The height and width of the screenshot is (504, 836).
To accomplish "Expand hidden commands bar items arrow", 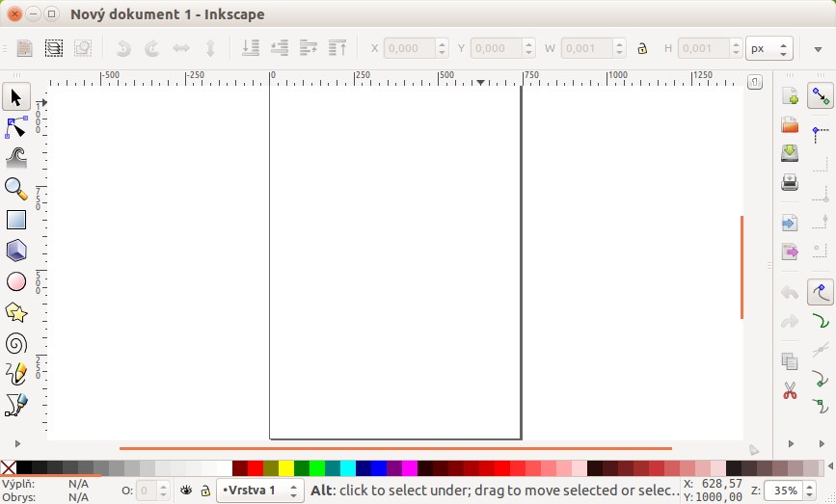I will pos(792,443).
